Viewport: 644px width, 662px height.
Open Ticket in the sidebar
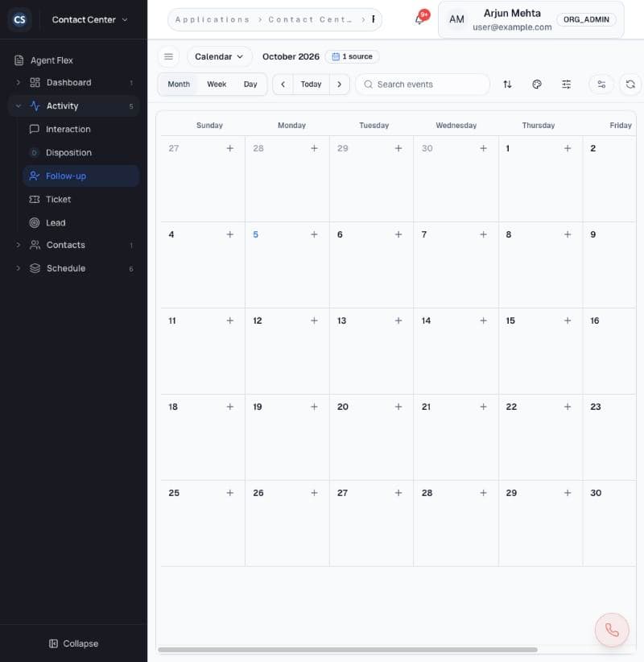[x=81, y=199]
